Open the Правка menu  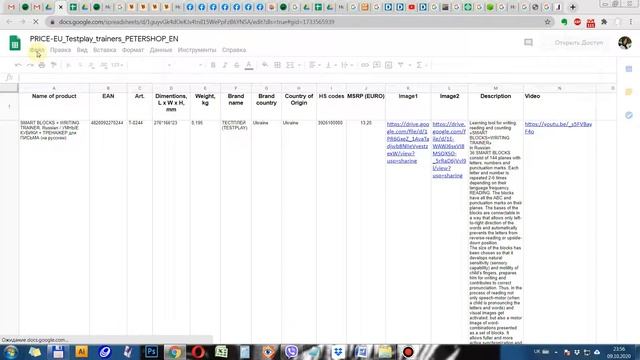(60, 50)
